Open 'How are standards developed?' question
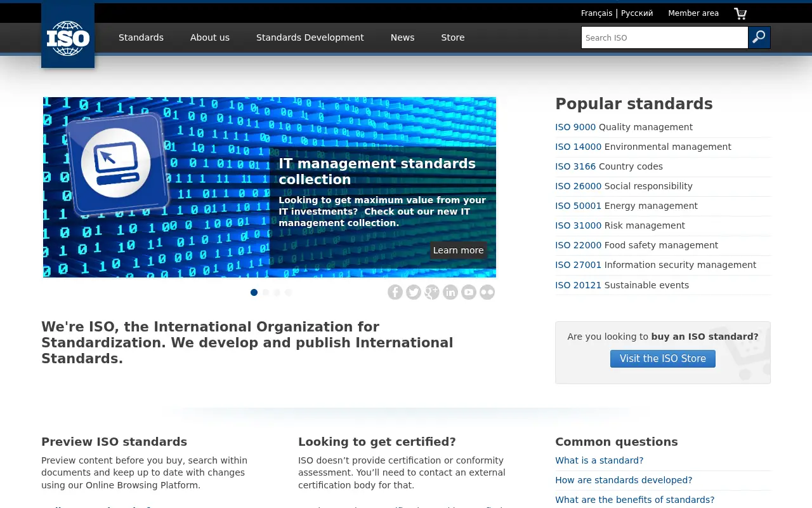The image size is (812, 508). point(624,480)
